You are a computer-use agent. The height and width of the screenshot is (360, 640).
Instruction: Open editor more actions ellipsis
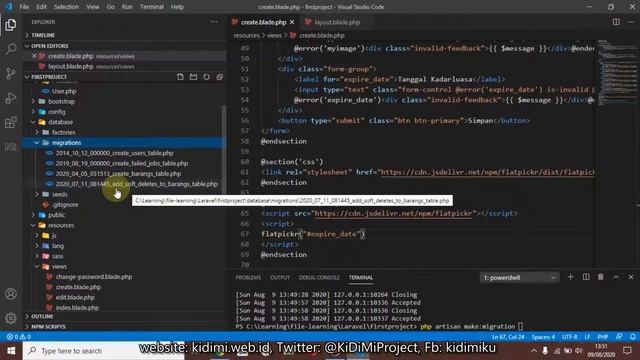coord(631,22)
